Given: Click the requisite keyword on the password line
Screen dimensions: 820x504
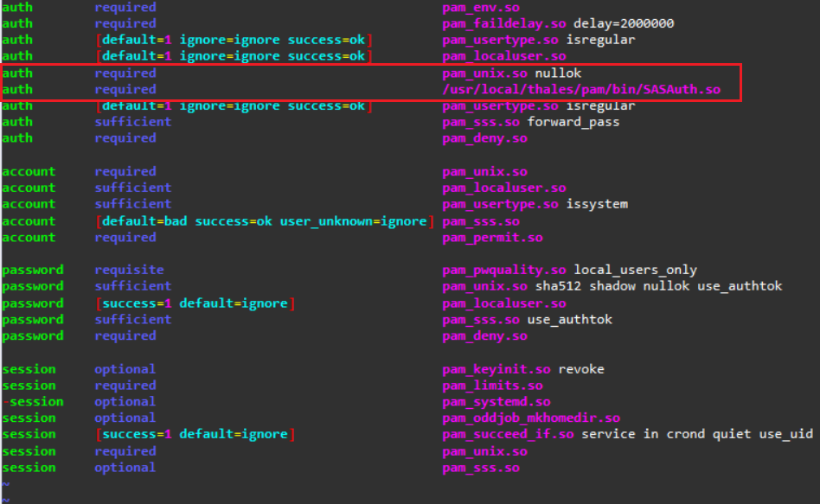Looking at the screenshot, I should (x=129, y=269).
